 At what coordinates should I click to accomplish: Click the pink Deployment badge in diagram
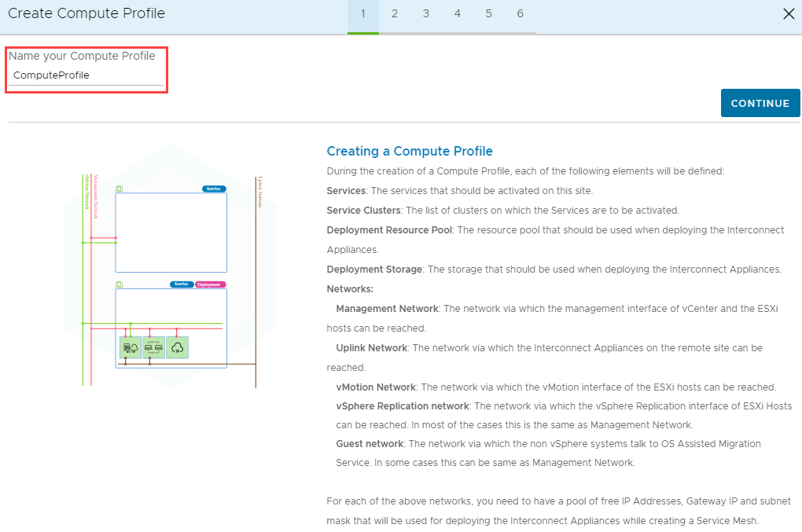(210, 284)
